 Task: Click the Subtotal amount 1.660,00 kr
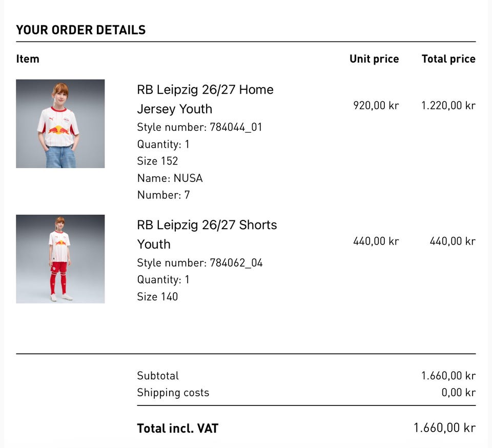coord(448,376)
